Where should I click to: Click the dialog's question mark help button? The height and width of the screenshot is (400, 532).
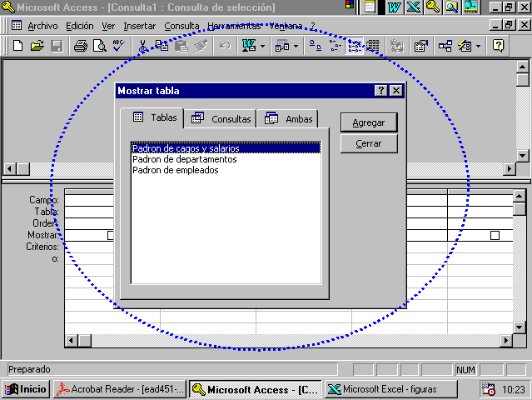click(x=381, y=91)
